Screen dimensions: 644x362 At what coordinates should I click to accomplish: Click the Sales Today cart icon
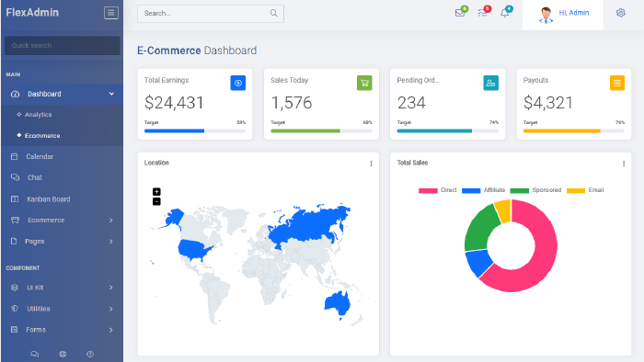tap(364, 83)
